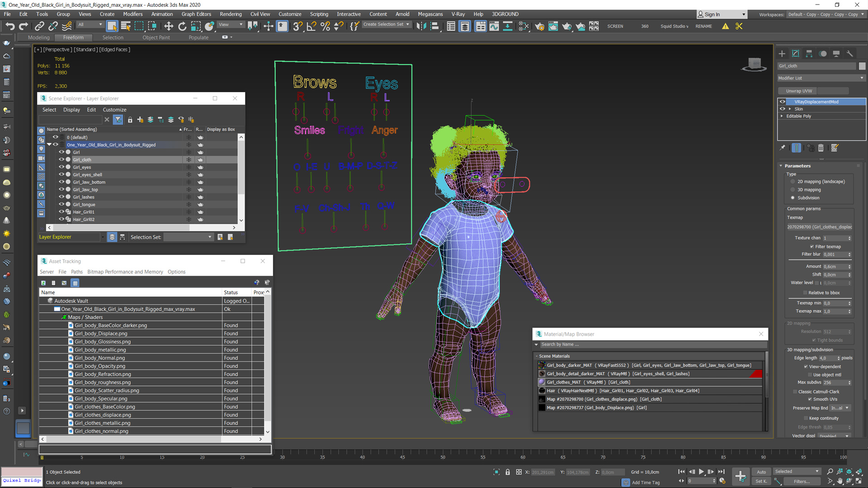Activate the Select Object tool
The height and width of the screenshot is (488, 868).
(112, 26)
